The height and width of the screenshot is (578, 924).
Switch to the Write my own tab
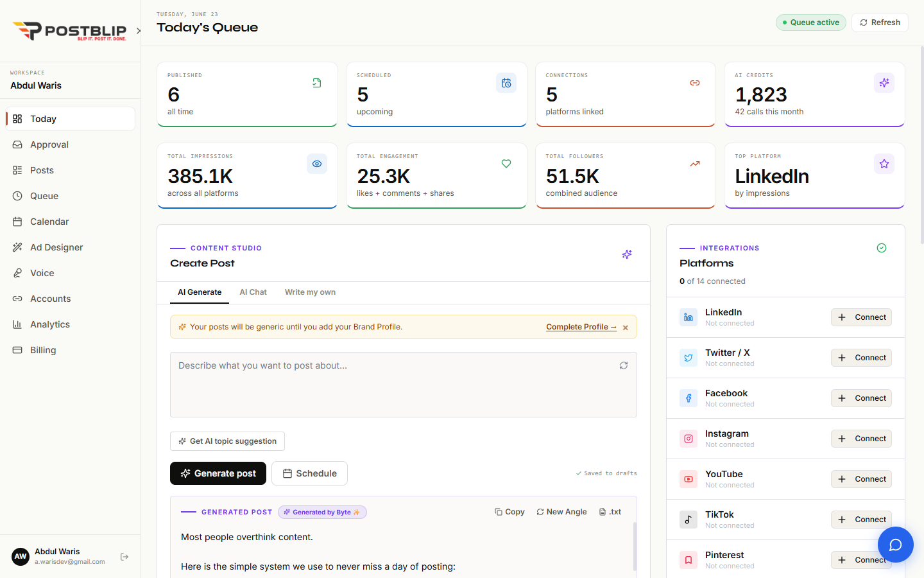[x=310, y=292]
